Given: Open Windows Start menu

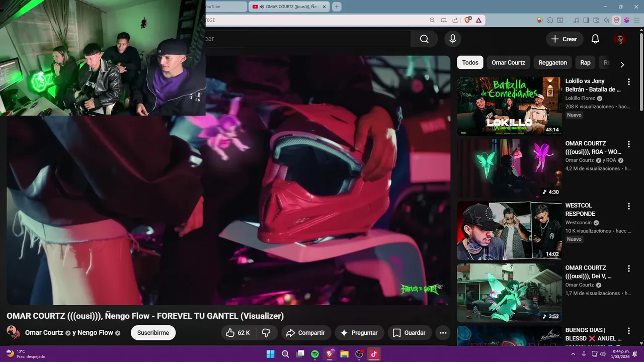Looking at the screenshot, I should click(x=270, y=354).
